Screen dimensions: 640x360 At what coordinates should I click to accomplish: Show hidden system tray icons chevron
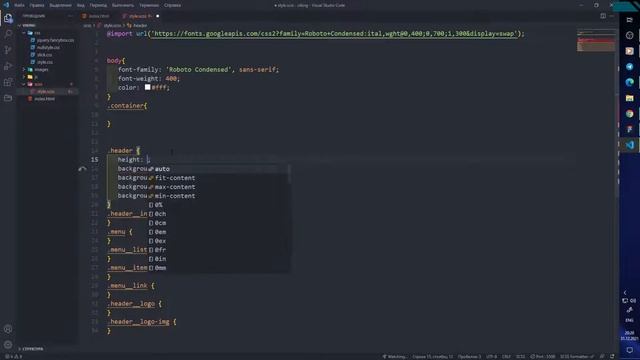625,292
